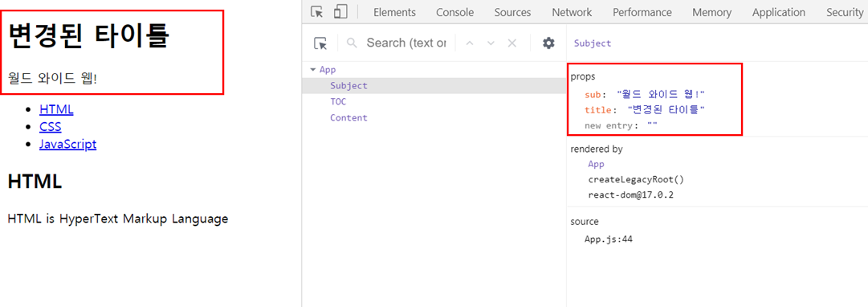Select the TOC component in tree
The height and width of the screenshot is (307, 868).
point(338,102)
